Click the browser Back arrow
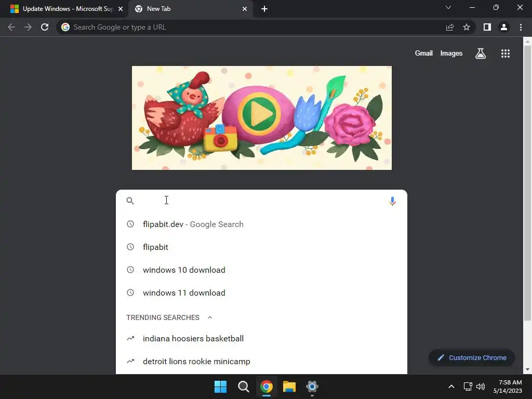 coord(11,27)
